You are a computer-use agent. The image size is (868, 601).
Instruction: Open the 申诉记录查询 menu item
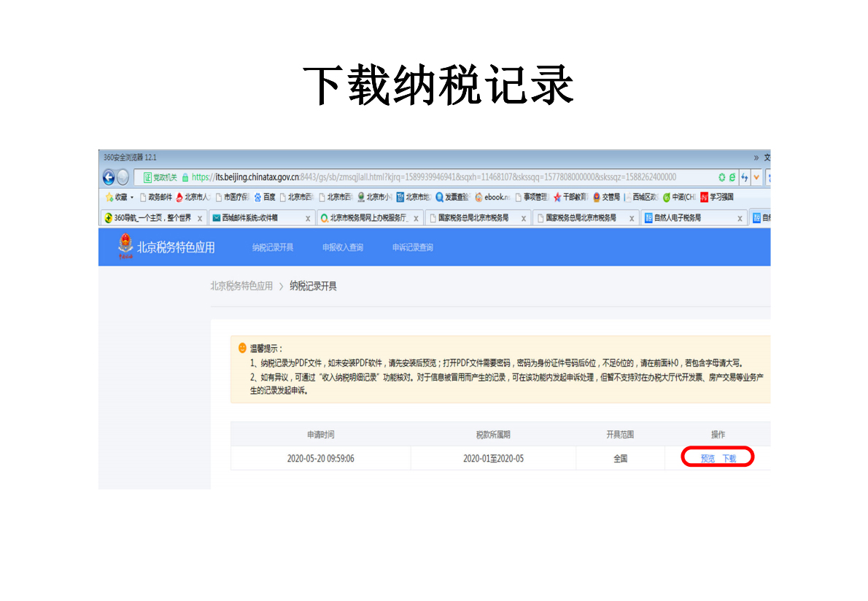(x=413, y=247)
